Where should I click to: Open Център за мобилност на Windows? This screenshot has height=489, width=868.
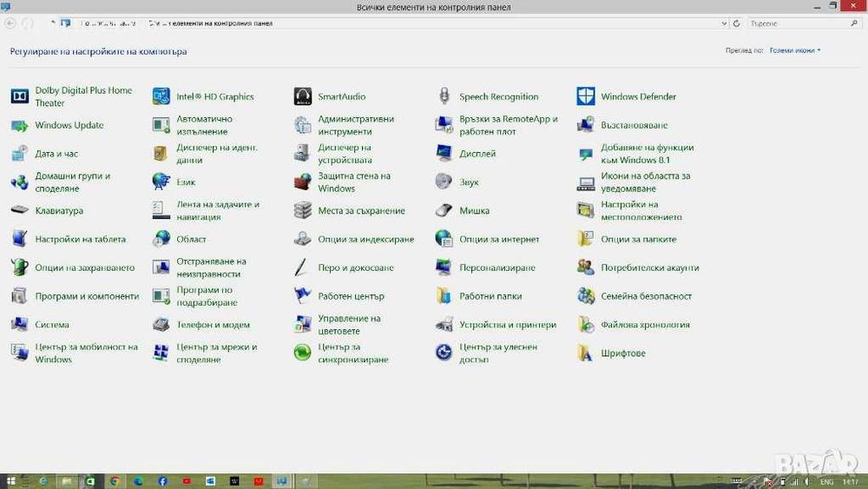(86, 353)
